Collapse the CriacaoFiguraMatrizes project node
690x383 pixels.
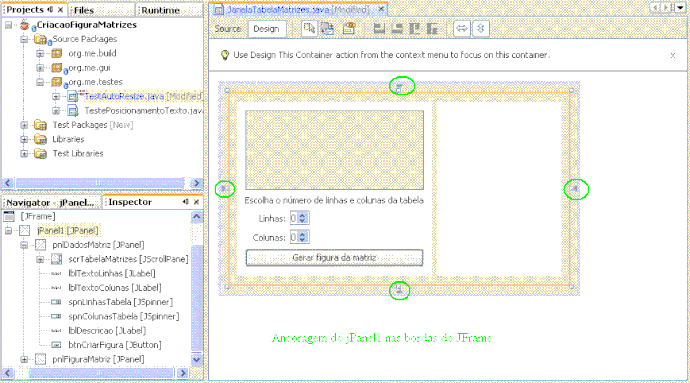tap(8, 25)
